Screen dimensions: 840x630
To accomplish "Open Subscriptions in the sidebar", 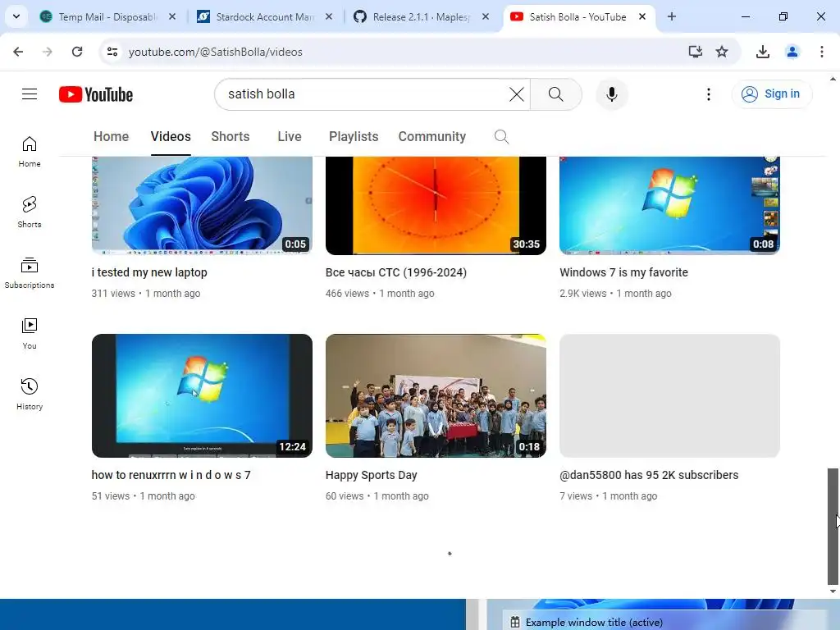I will (x=30, y=272).
